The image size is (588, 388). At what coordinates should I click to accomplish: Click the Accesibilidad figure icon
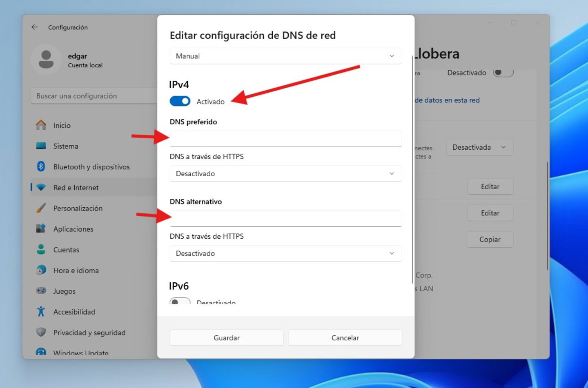click(41, 311)
